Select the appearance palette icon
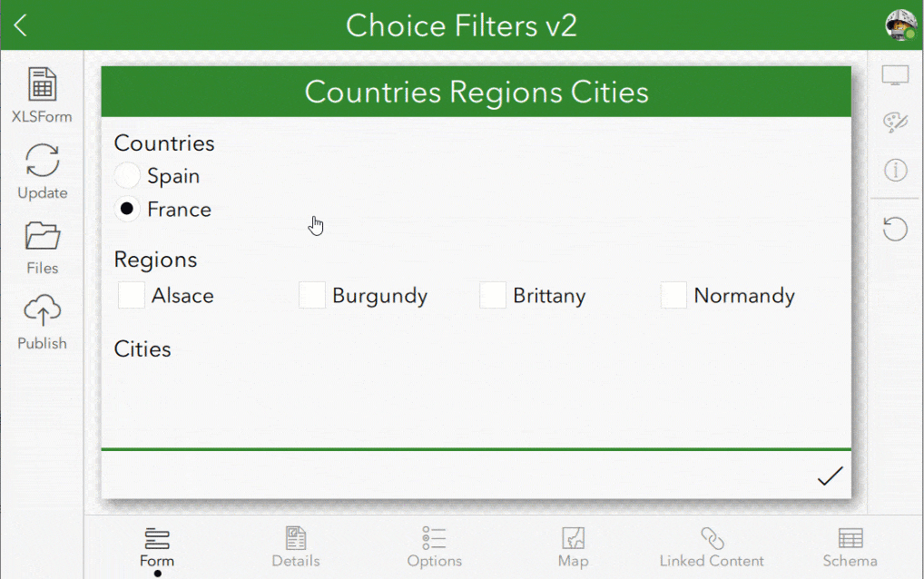The width and height of the screenshot is (924, 579). click(x=895, y=121)
